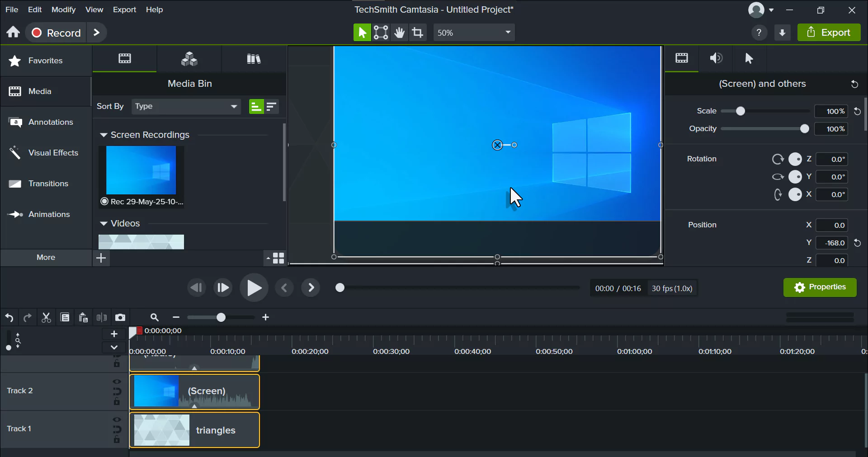Click the timeline zoom magnifier icon
This screenshot has width=868, height=457.
coord(155,318)
